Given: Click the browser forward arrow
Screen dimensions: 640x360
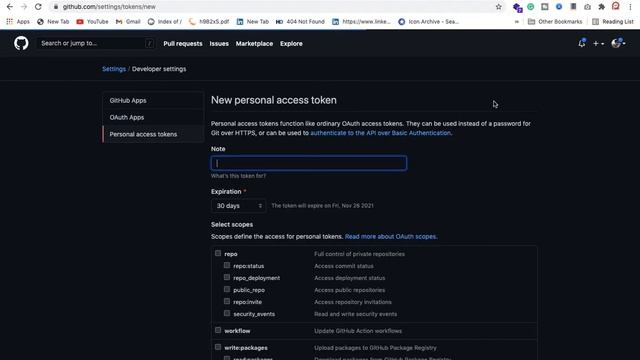Looking at the screenshot, I should pos(24,7).
